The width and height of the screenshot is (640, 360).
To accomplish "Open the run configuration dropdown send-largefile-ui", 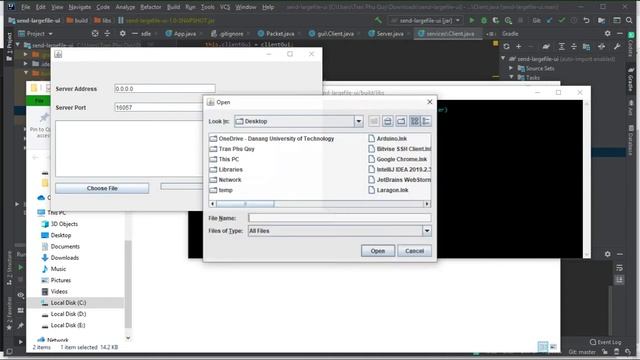I will pos(426,20).
